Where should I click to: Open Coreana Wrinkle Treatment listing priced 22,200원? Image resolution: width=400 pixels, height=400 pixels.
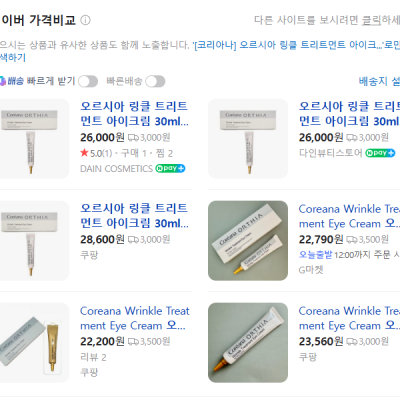pos(135,318)
